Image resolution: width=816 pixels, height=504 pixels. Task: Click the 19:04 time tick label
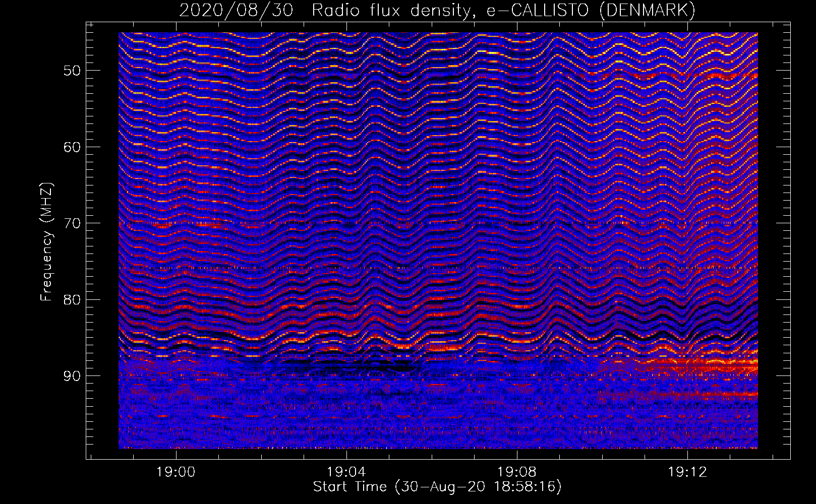[346, 472]
